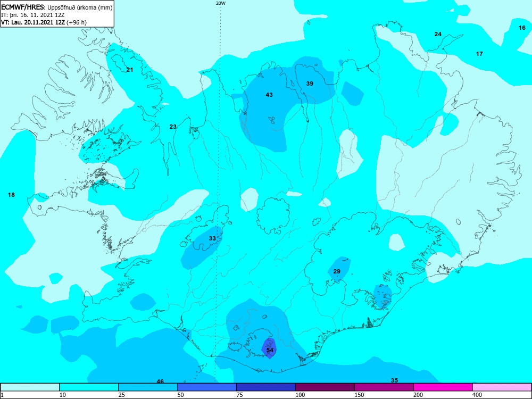Click the 25–50 mm legend swatch

(148, 387)
